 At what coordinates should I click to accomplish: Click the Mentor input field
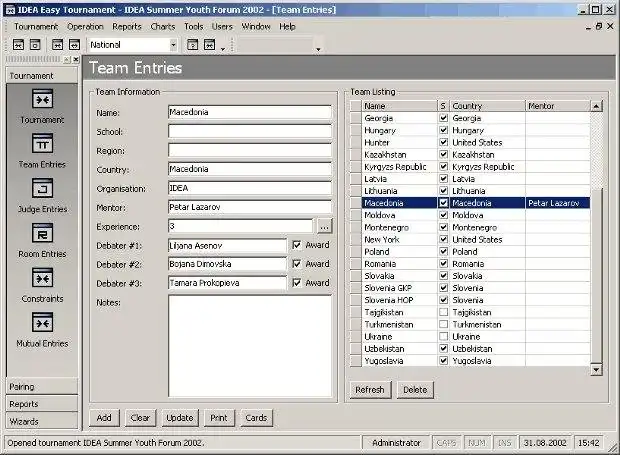[x=250, y=207]
